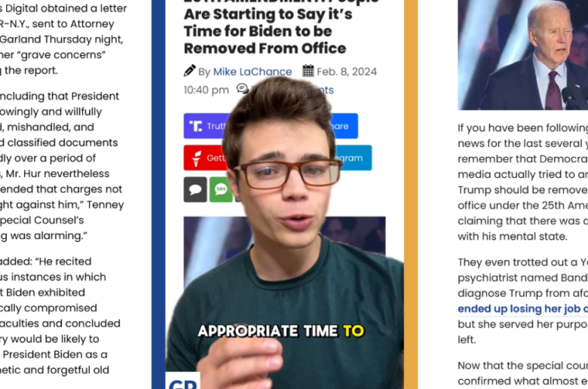This screenshot has height=389, width=588.
Task: Click the Biden photo in right article
Action: tap(522, 55)
